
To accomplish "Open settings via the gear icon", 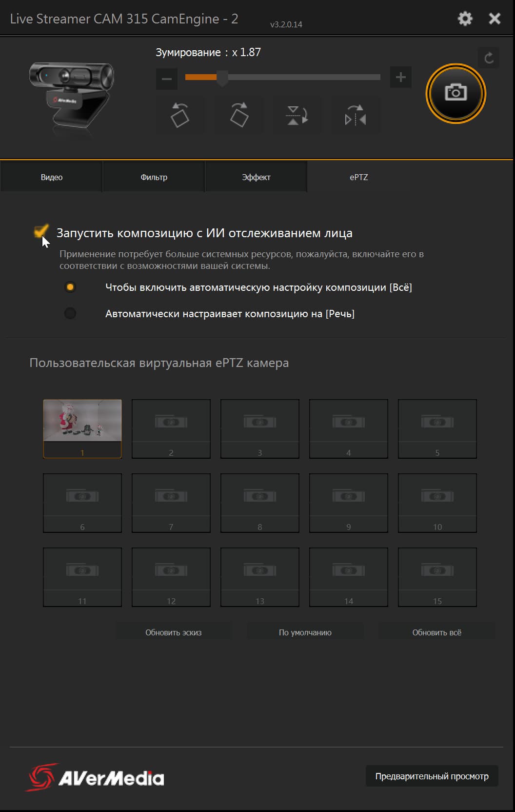I will pos(465,19).
